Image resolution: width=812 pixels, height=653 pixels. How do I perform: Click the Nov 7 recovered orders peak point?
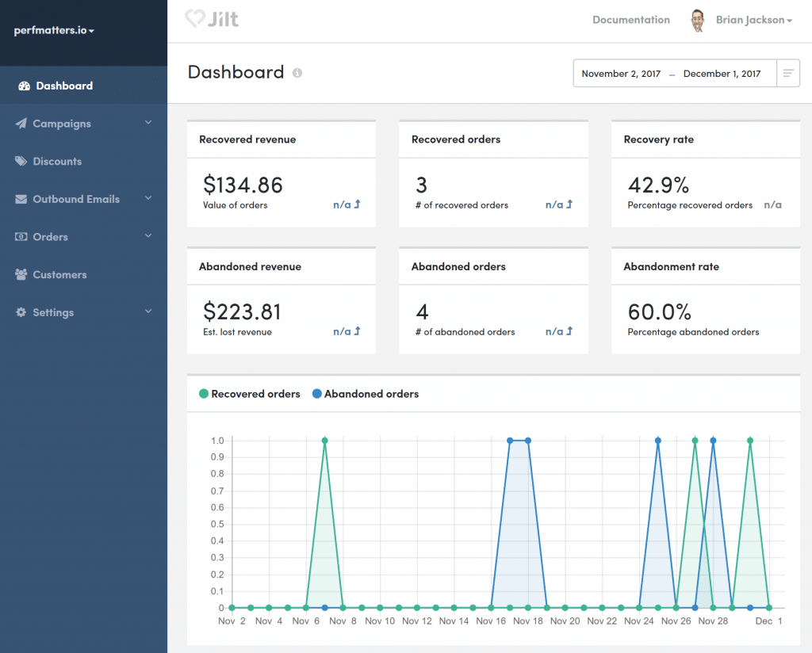tap(325, 441)
